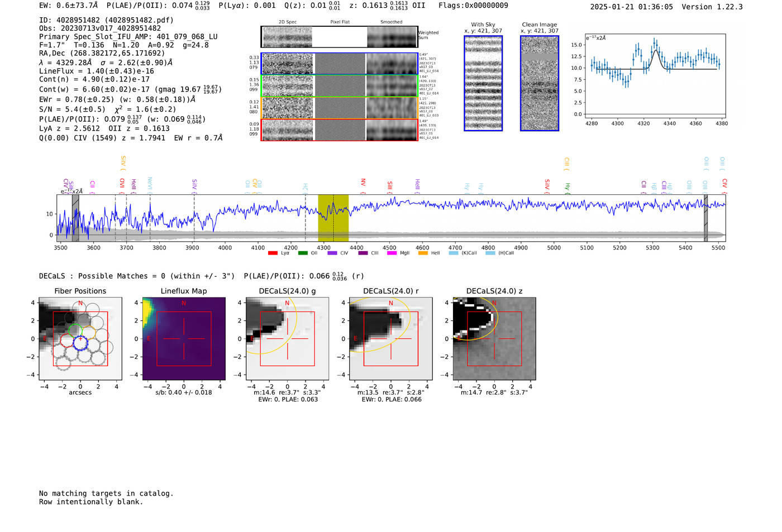
Task: Click the LineFlux = 1.40(±0.43)e-16 value
Action: pyautogui.click(x=97, y=71)
